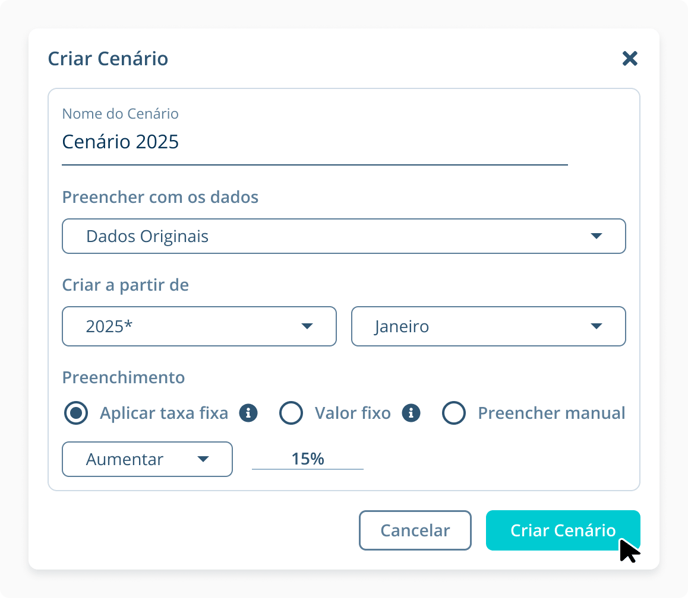This screenshot has height=598, width=688.
Task: Click the caret arrow of the Janeiro selector
Action: pyautogui.click(x=596, y=327)
